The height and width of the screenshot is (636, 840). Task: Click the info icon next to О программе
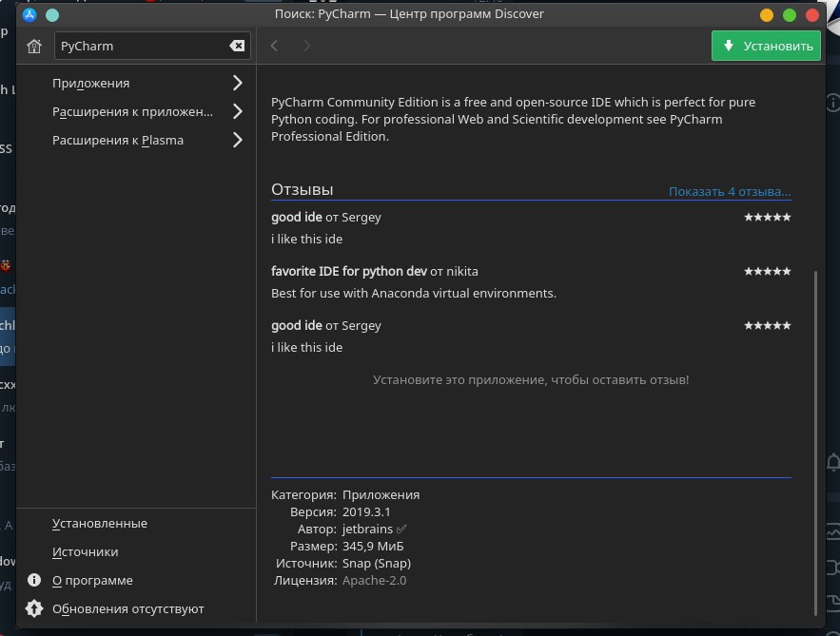coord(34,580)
